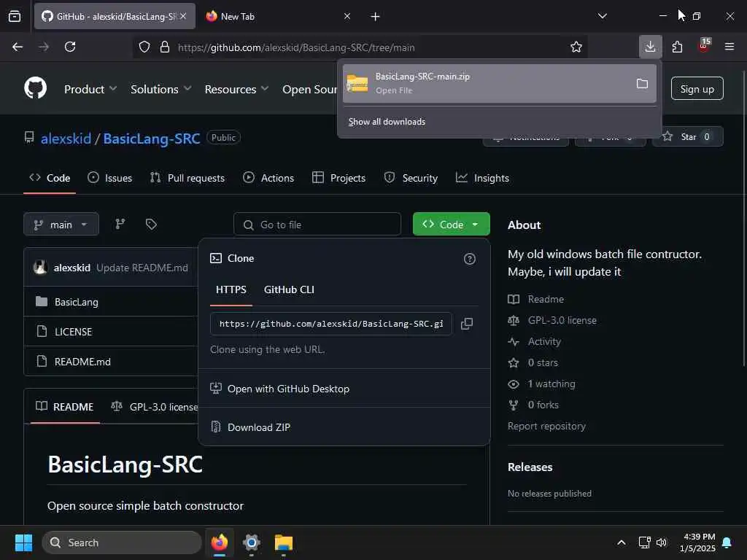This screenshot has width=747, height=560.
Task: Expand the main branch dropdown
Action: pyautogui.click(x=61, y=225)
